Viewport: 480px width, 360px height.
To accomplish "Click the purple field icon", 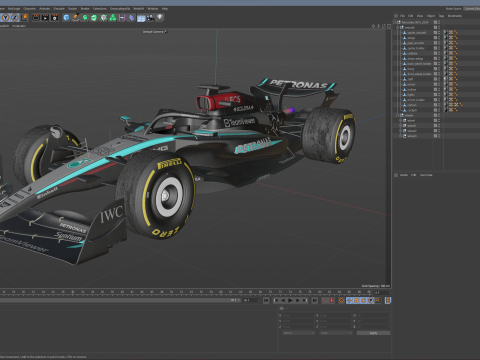I will pos(122,17).
